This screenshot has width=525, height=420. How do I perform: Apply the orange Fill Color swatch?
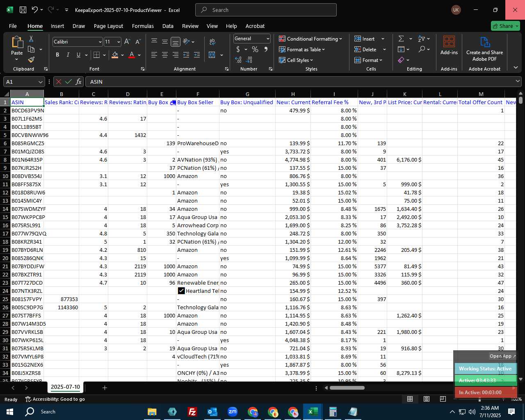tap(115, 55)
